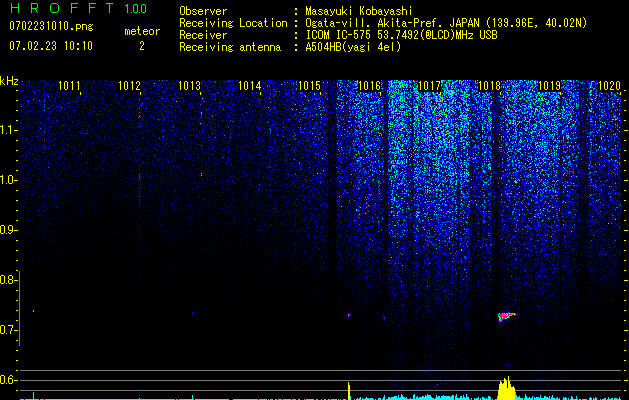Viewport: 629px width, 400px height.
Task: Select filename 0702231010.png
Action: (51, 27)
